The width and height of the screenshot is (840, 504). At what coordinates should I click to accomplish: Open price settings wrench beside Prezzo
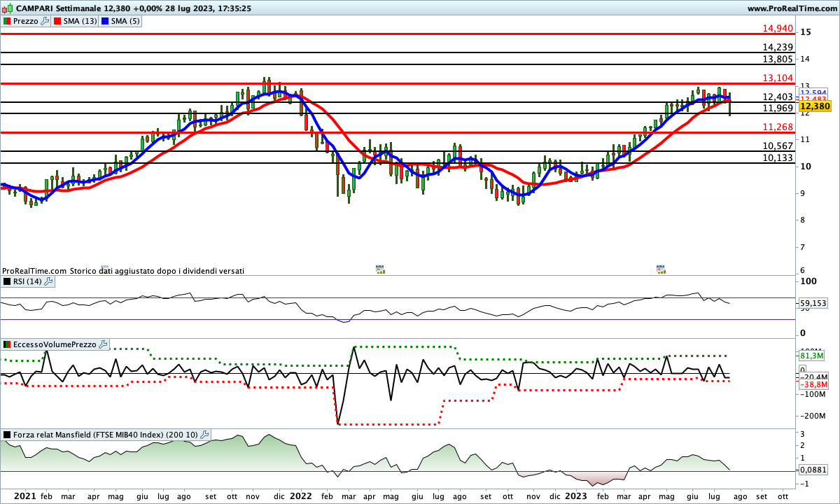[45, 21]
